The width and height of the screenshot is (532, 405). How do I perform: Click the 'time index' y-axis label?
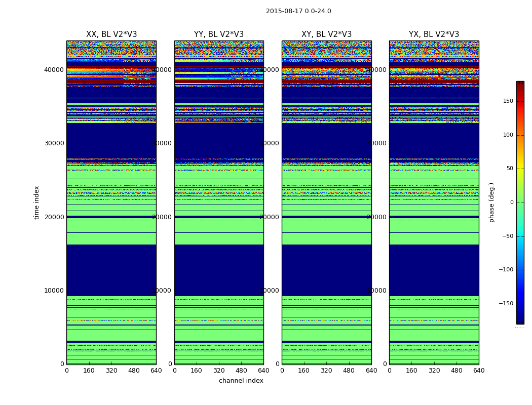click(x=36, y=202)
